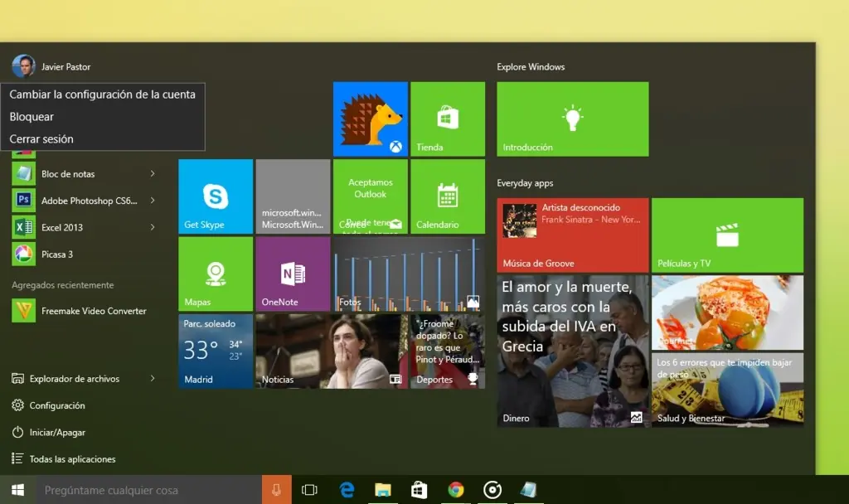This screenshot has height=504, width=849.
Task: Click the Pregúntame cualquier cosa search box
Action: point(149,490)
